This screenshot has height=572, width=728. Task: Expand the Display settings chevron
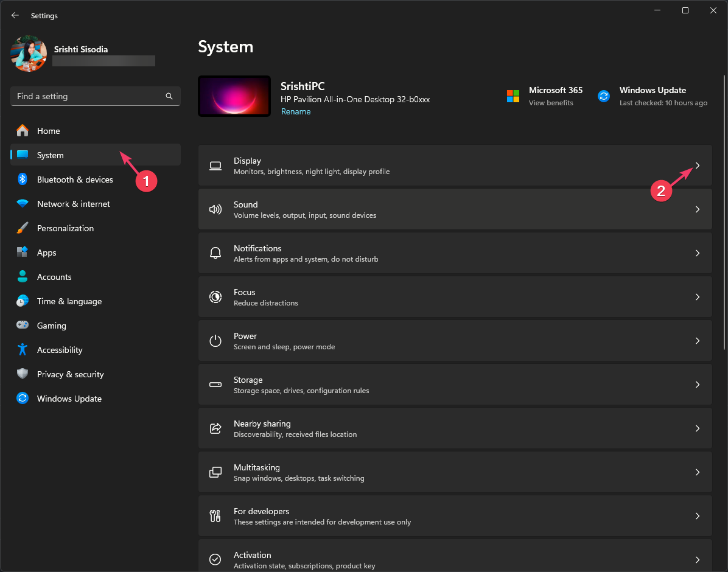[x=698, y=166]
